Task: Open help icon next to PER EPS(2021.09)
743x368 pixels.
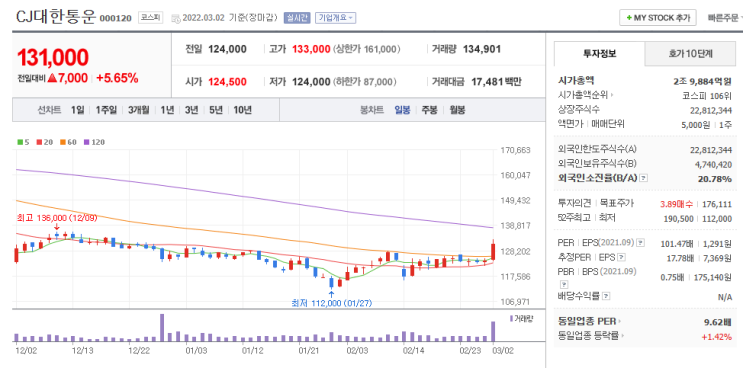Action: pos(641,242)
